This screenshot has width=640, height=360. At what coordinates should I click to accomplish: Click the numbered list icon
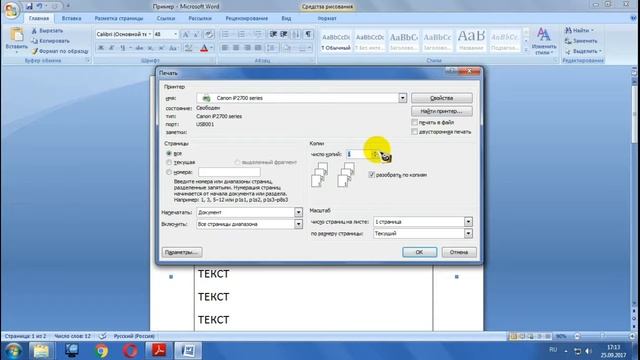(242, 34)
